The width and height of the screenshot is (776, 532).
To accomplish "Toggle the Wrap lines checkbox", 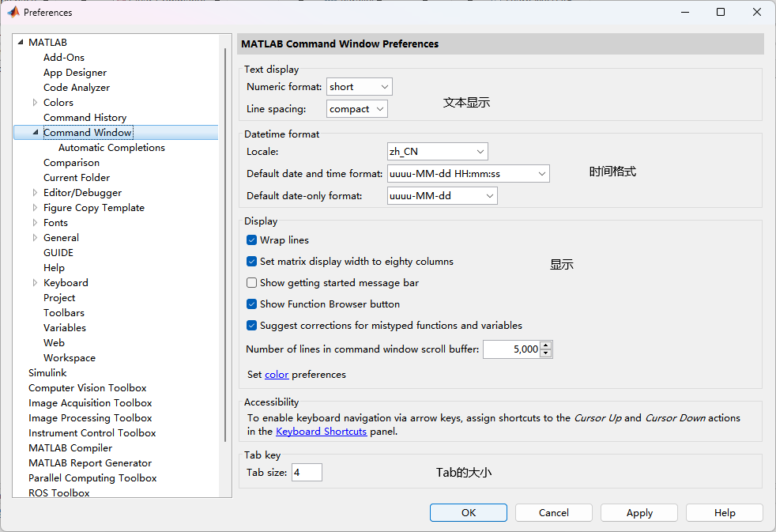I will (x=251, y=240).
